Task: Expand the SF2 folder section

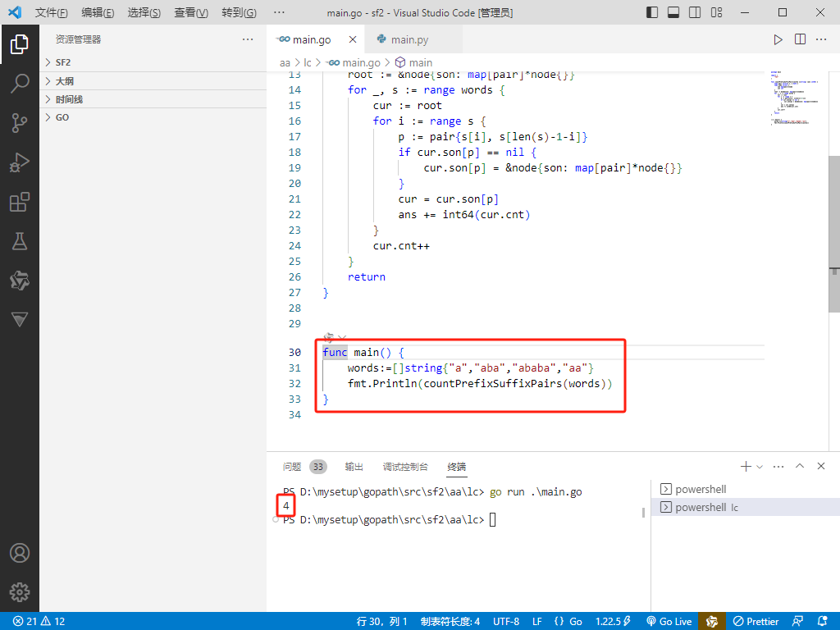Action: coord(153,62)
